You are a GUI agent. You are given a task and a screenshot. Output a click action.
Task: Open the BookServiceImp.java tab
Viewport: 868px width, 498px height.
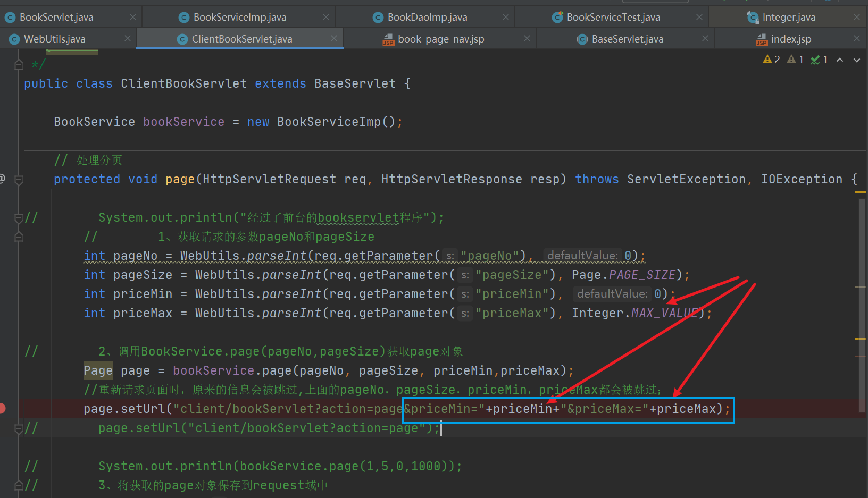coord(239,18)
